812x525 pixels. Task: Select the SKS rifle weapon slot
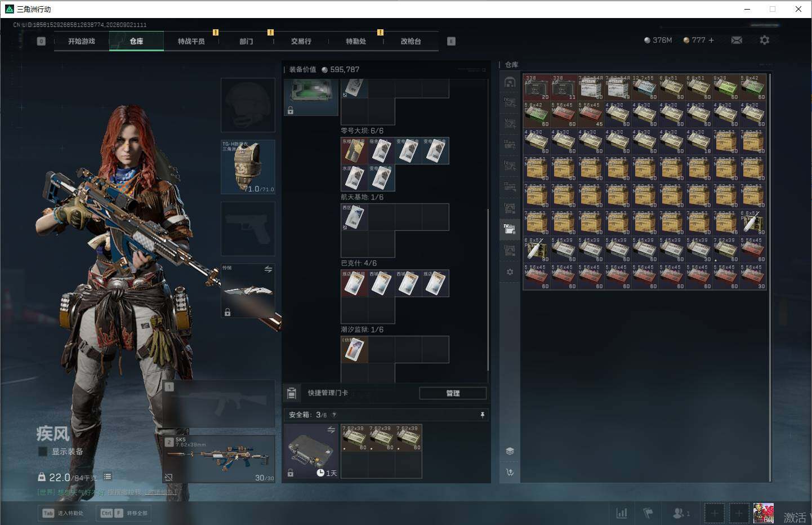tap(219, 459)
